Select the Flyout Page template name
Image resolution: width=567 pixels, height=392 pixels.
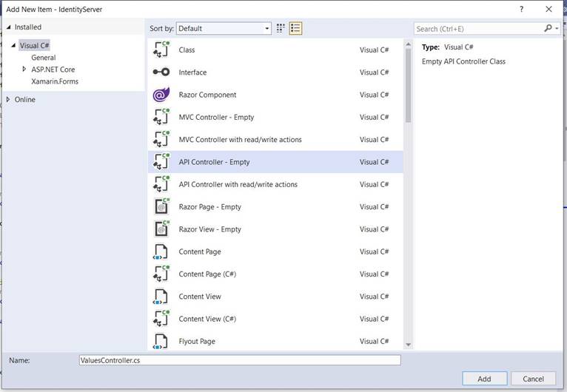(197, 341)
